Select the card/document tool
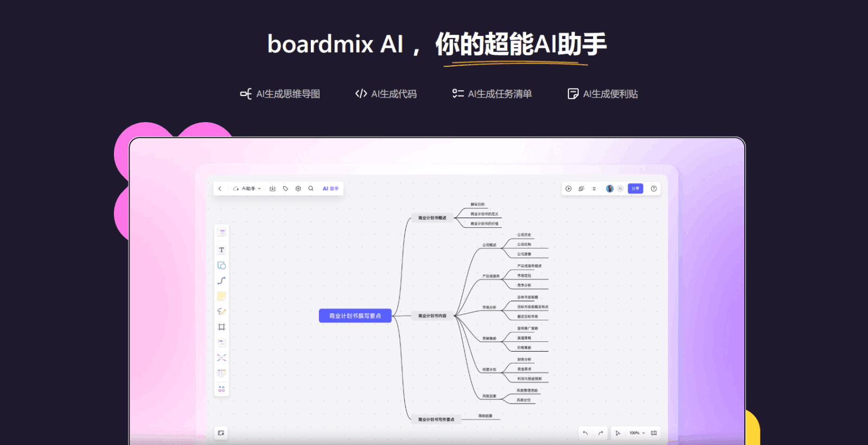868x445 pixels. point(221,342)
